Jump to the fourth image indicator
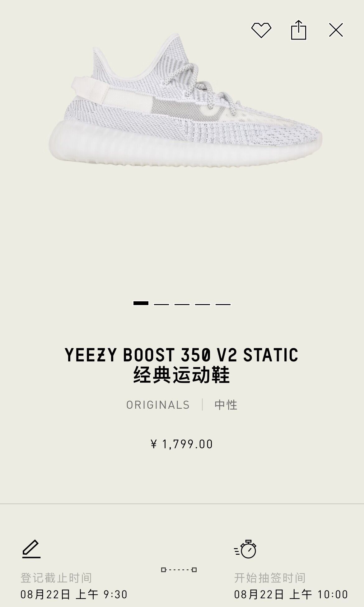Viewport: 364px width, 607px height. [x=203, y=304]
